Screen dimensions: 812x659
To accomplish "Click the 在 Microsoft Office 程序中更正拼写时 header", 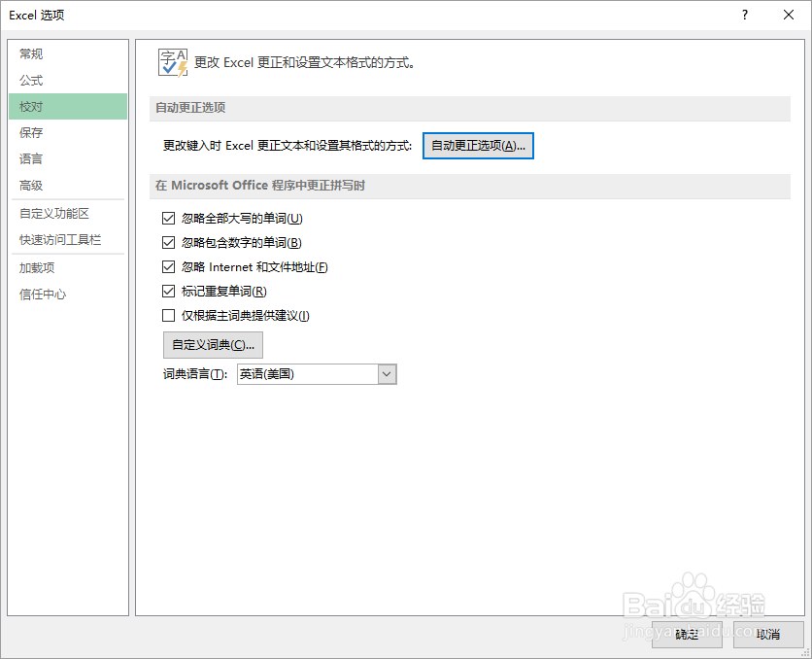I will (470, 186).
